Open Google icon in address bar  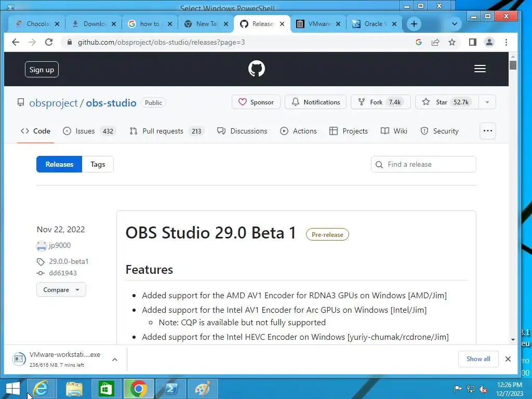point(419,42)
